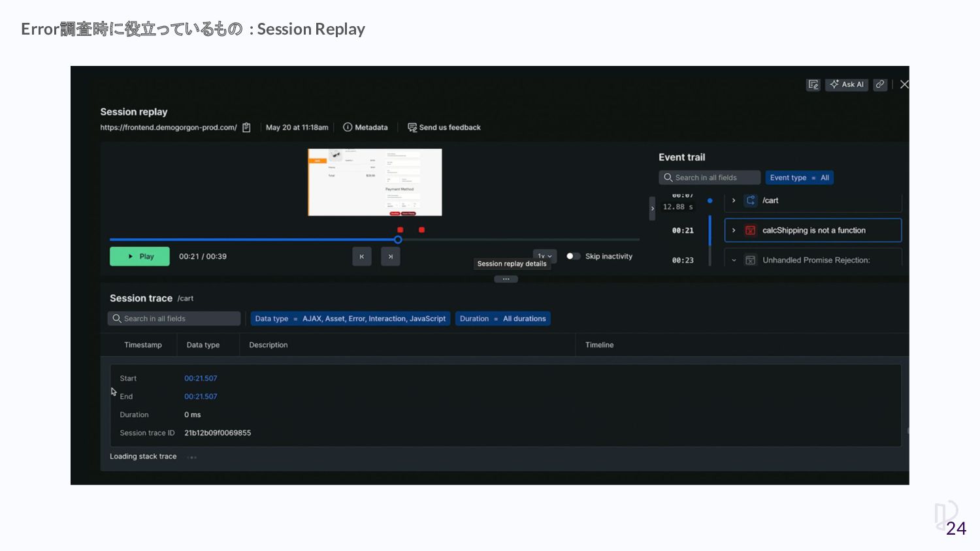This screenshot has height=551, width=980.
Task: Open the playback speed 1x dropdown
Action: (x=545, y=255)
